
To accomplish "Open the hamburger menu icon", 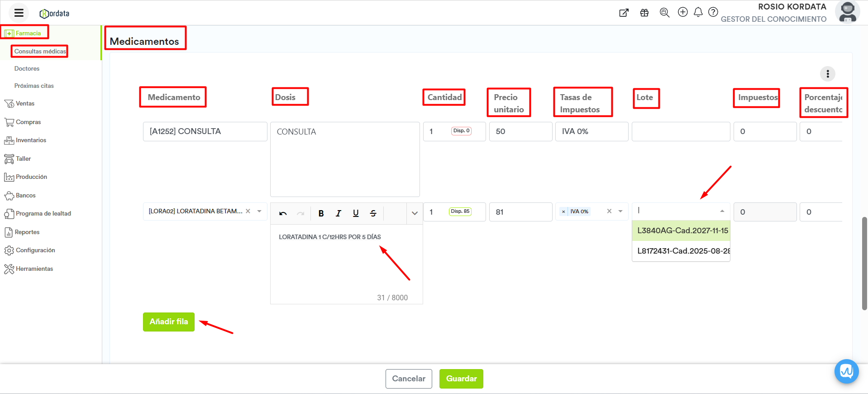I will click(x=19, y=13).
